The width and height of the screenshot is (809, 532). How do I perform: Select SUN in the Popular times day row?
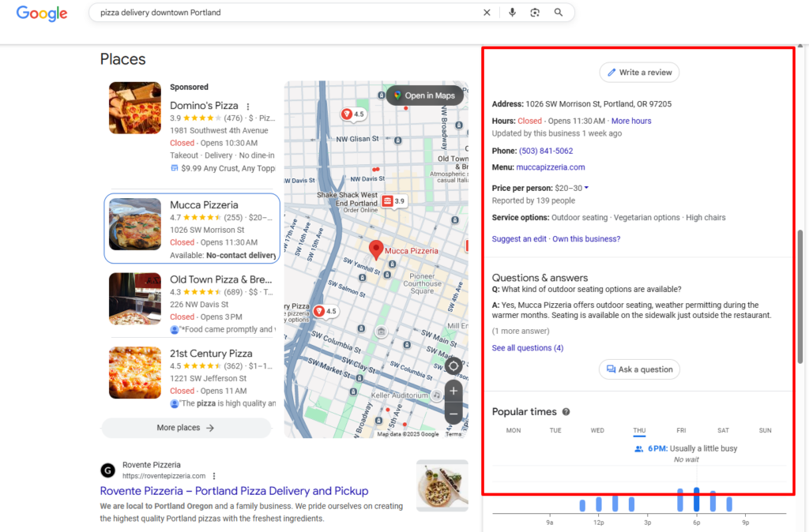(x=765, y=430)
